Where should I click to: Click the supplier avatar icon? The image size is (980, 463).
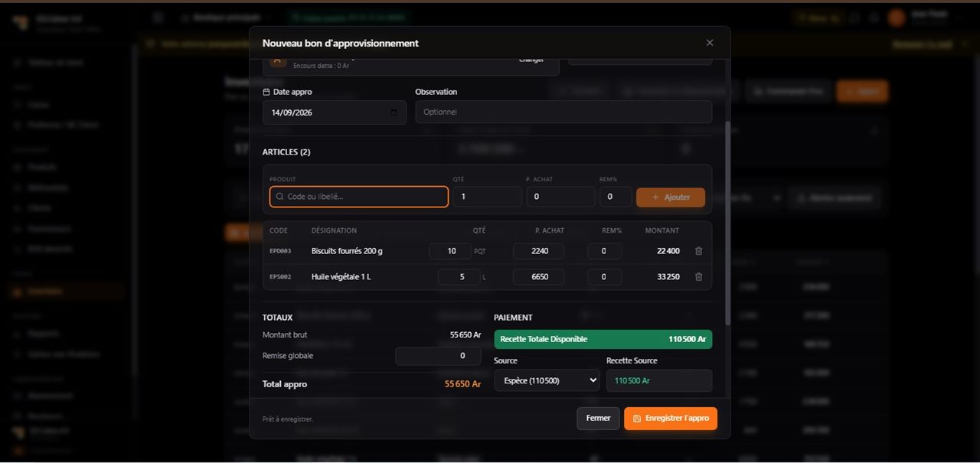(278, 60)
